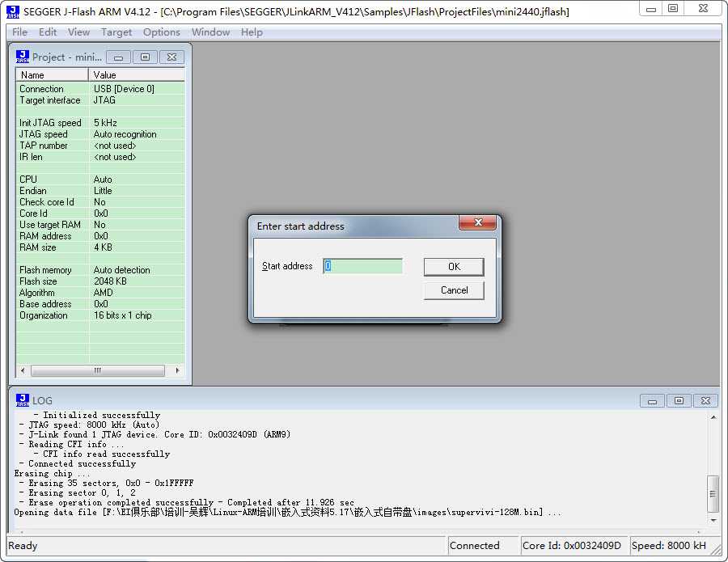728x562 pixels.
Task: Select the Target interface row
Action: [100, 100]
